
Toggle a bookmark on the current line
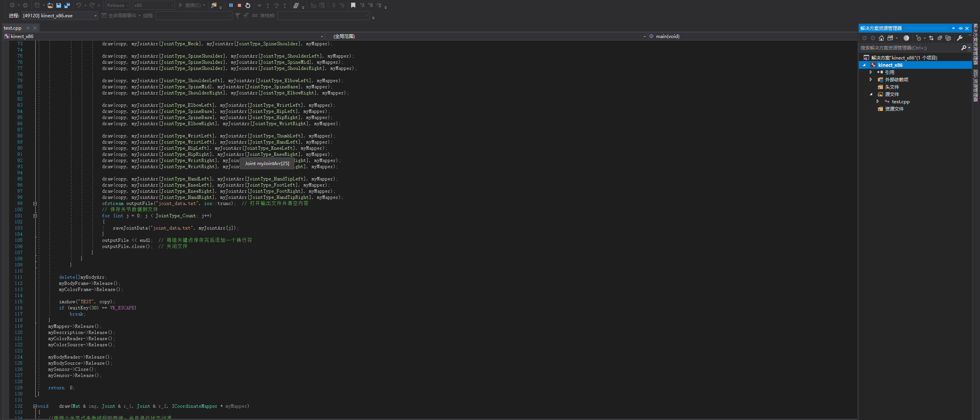point(352,5)
